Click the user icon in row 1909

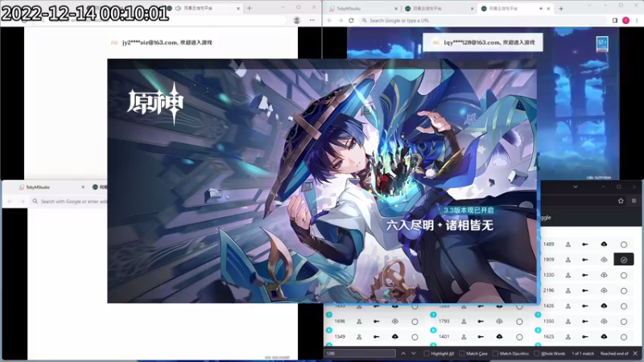tap(568, 260)
